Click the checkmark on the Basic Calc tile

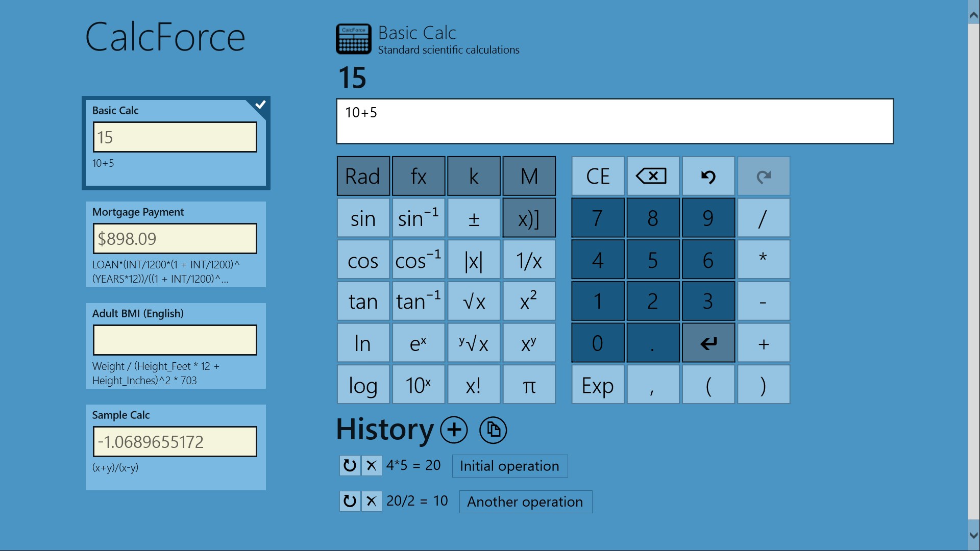260,105
